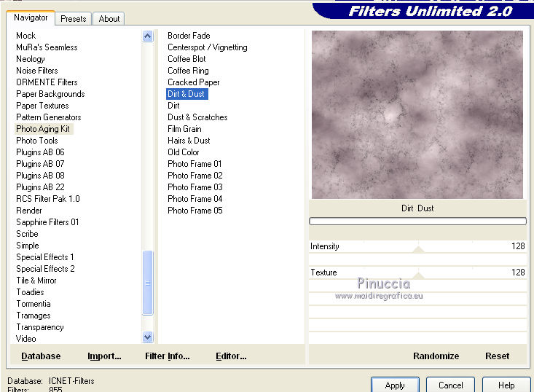The height and width of the screenshot is (392, 534).
Task: Open Help
Action: 506,385
